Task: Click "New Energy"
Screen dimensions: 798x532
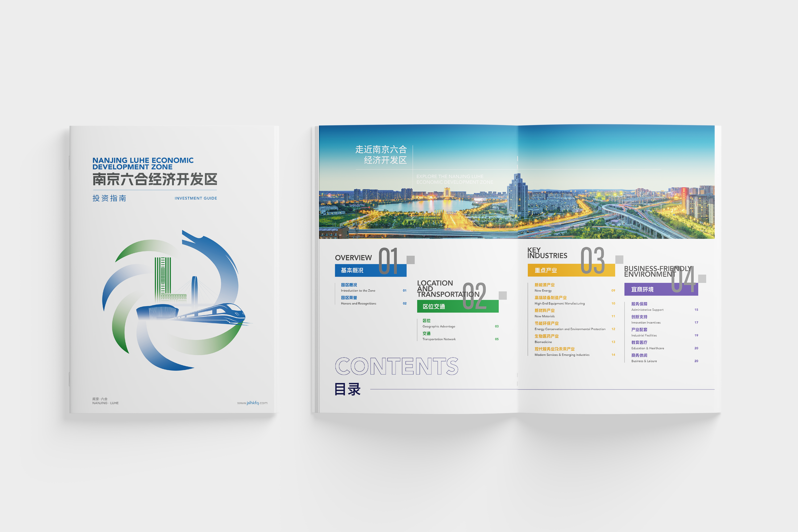Action: pyautogui.click(x=543, y=290)
